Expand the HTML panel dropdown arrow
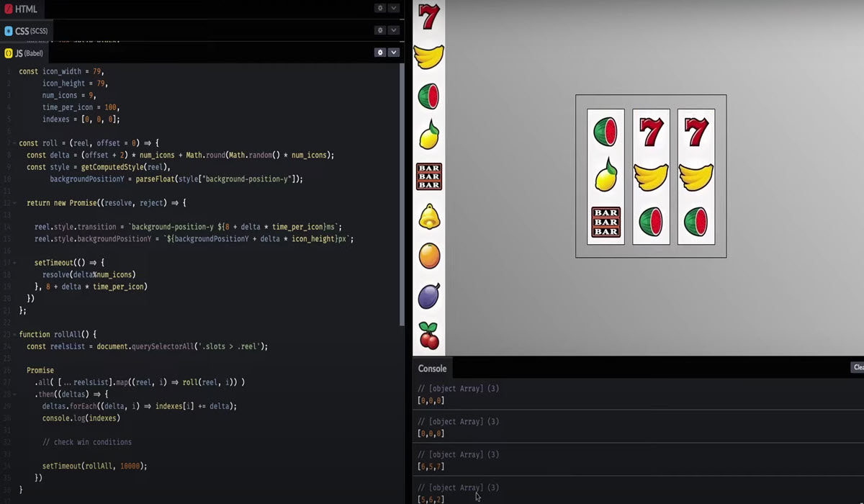This screenshot has height=504, width=864. (394, 8)
